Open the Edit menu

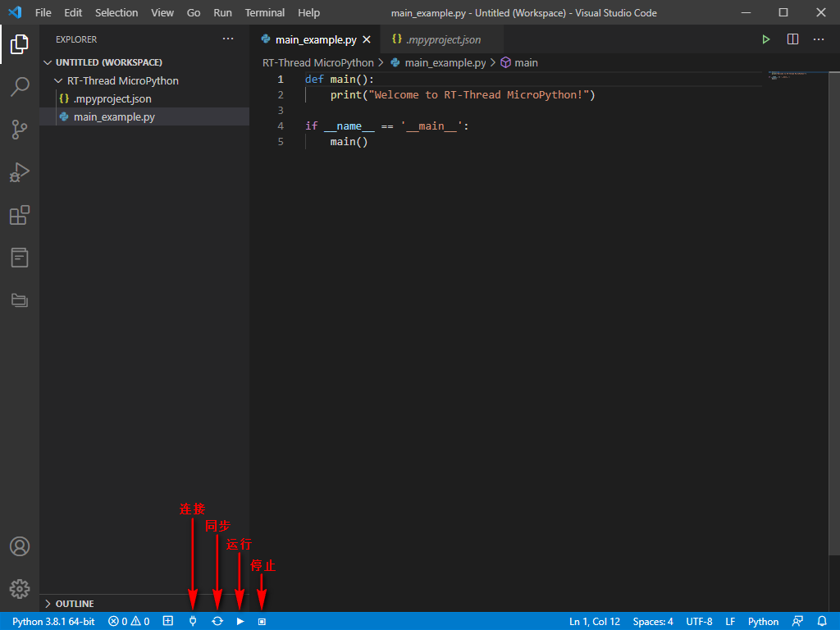[x=73, y=12]
